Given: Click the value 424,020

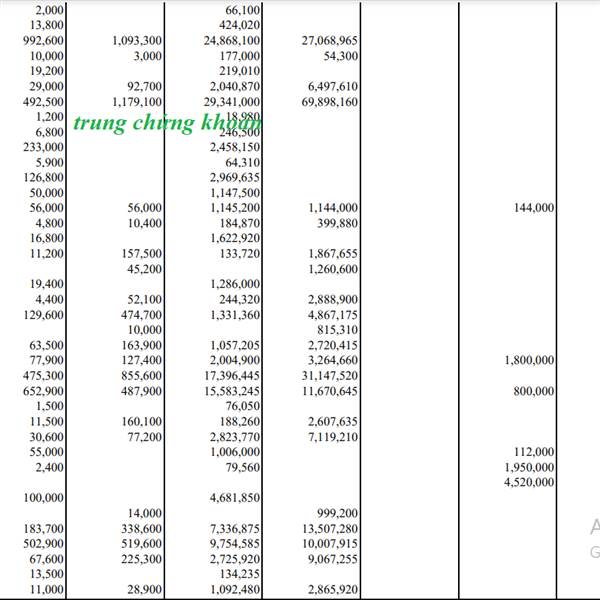Looking at the screenshot, I should [x=240, y=25].
